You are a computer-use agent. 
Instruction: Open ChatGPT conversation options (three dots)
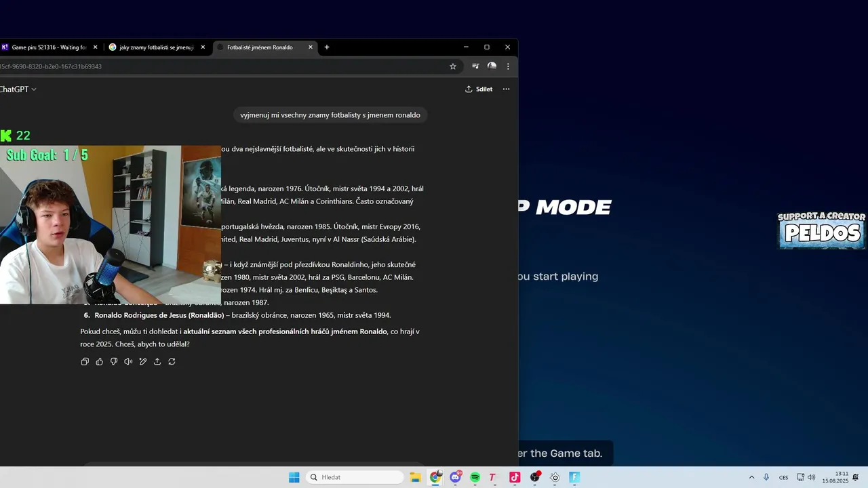506,89
